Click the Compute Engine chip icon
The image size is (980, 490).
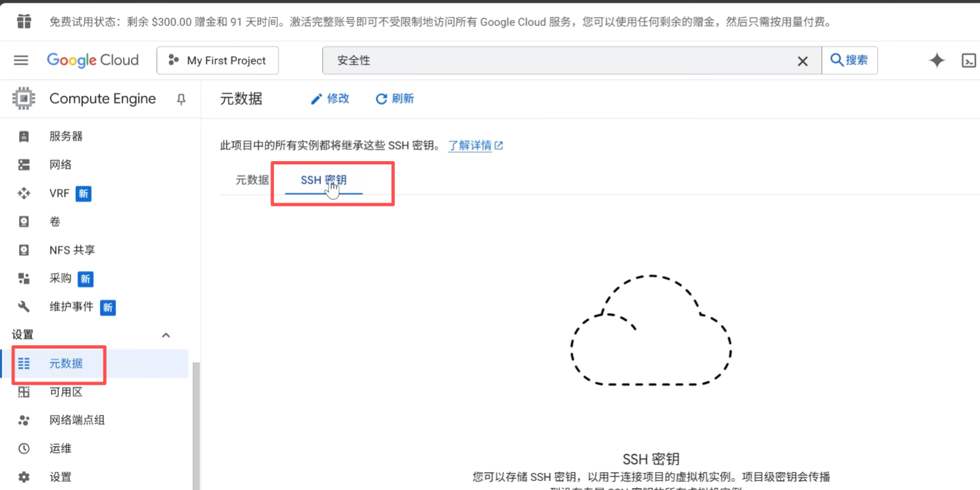24,99
